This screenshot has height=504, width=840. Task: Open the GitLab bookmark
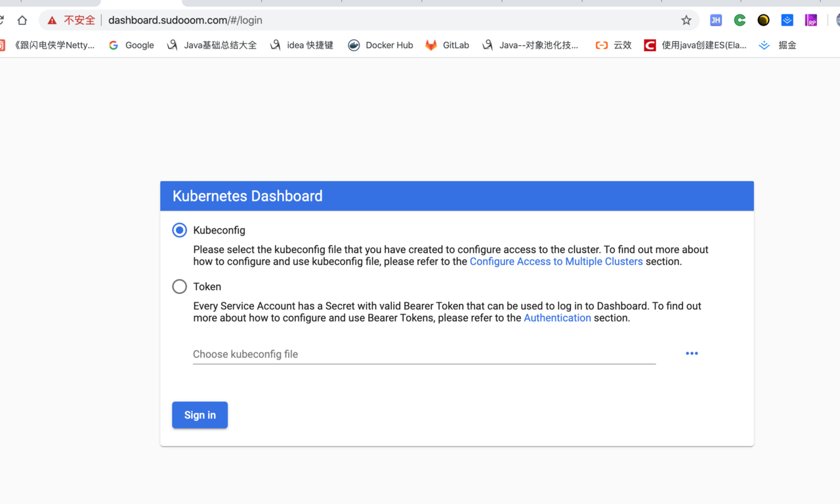coord(448,45)
